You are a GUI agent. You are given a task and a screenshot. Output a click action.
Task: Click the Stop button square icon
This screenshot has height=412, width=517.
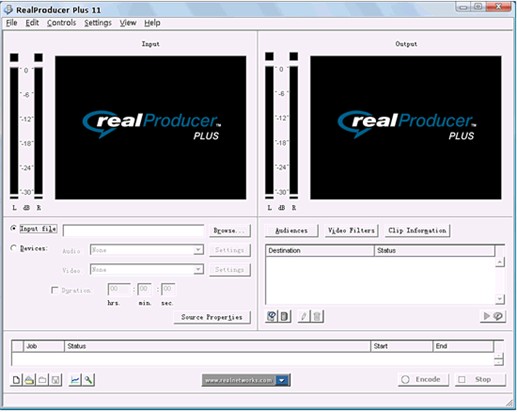tap(462, 379)
